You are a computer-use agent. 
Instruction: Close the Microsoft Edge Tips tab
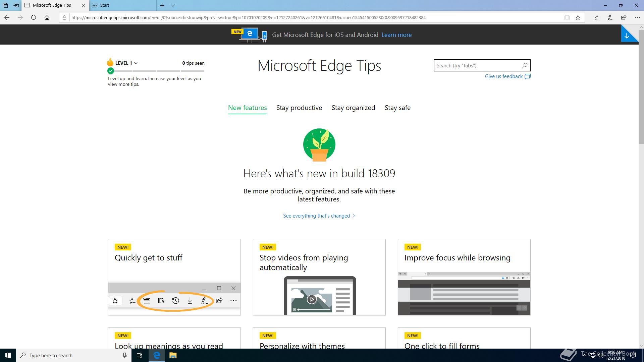84,5
